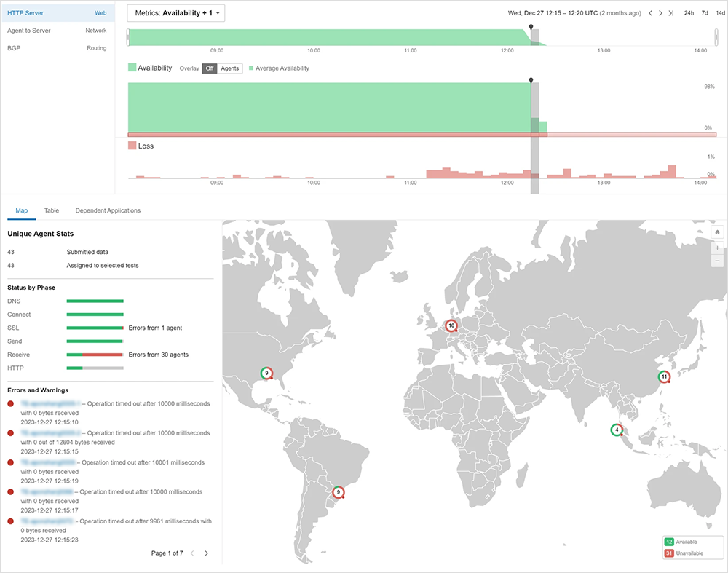Step back to the previous time interval
This screenshot has height=573, width=728.
pyautogui.click(x=650, y=13)
